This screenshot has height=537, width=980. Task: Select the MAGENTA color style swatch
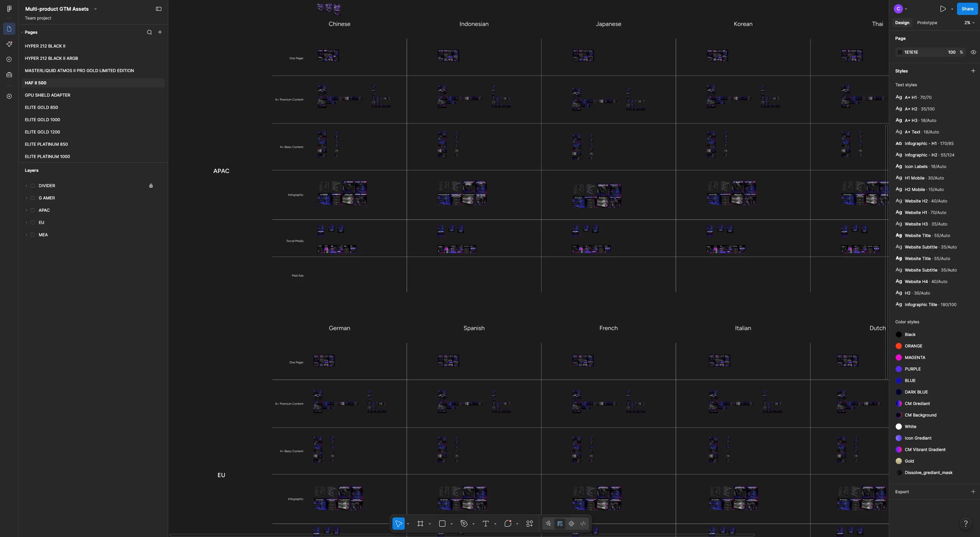click(x=899, y=357)
